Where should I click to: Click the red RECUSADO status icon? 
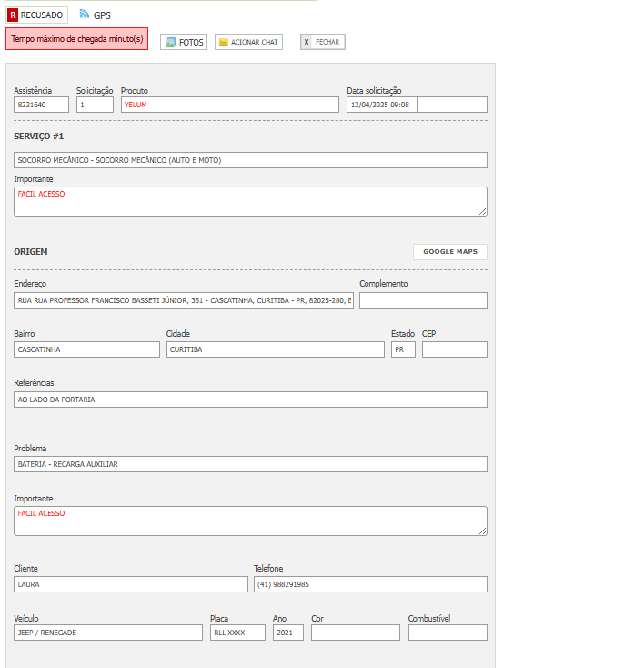pyautogui.click(x=13, y=15)
